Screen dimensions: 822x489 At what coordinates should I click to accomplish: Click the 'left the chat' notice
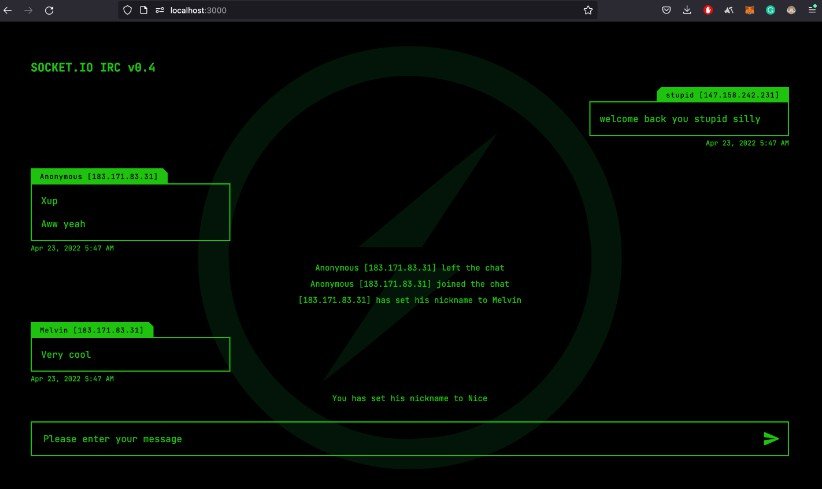click(409, 268)
